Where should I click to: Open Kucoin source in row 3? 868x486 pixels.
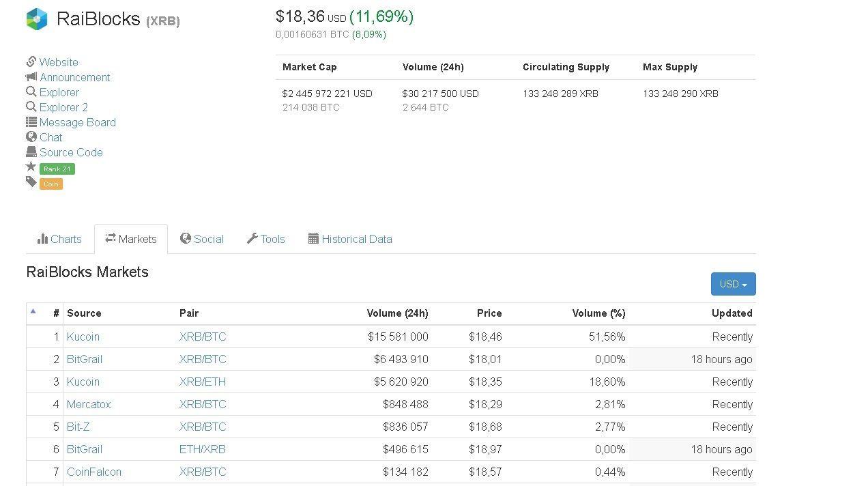[x=83, y=382]
